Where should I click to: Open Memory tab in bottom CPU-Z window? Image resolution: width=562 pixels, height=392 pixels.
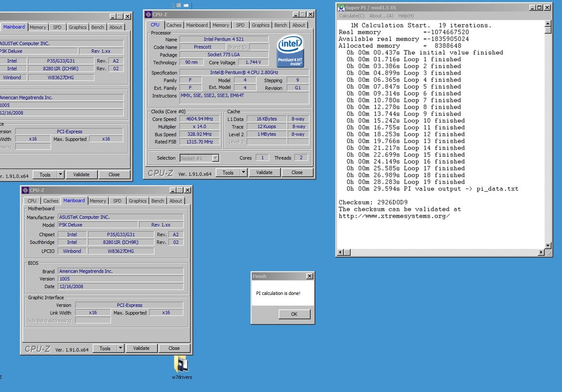pyautogui.click(x=98, y=201)
